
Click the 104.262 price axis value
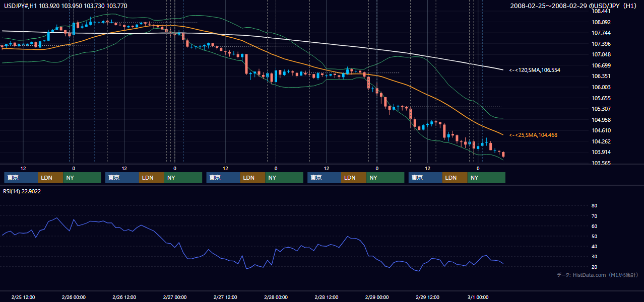pyautogui.click(x=602, y=141)
